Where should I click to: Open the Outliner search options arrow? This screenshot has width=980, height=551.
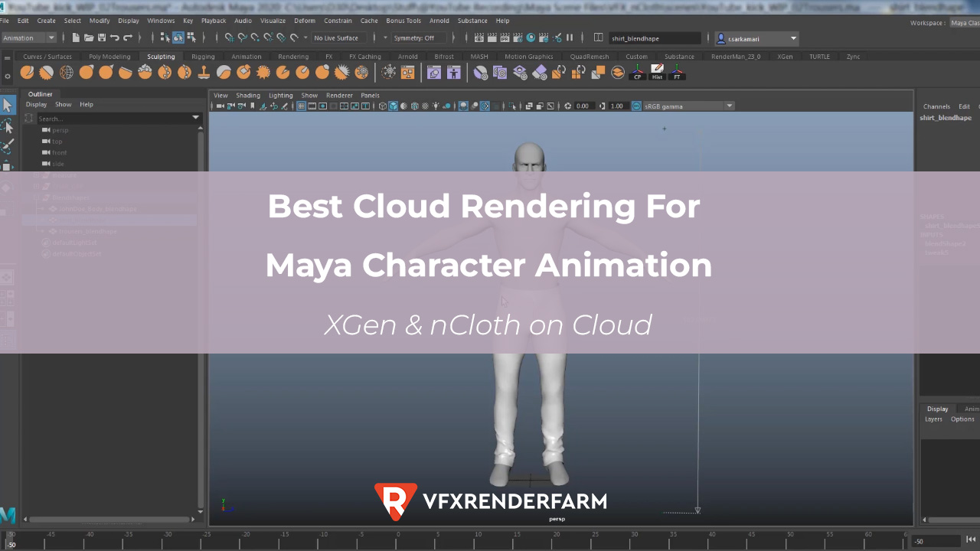pyautogui.click(x=196, y=118)
